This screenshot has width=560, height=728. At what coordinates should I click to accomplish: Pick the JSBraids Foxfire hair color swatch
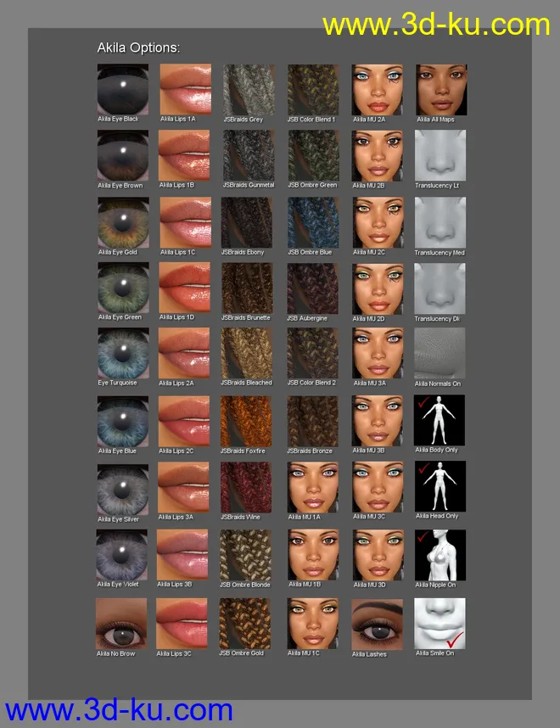(x=246, y=421)
